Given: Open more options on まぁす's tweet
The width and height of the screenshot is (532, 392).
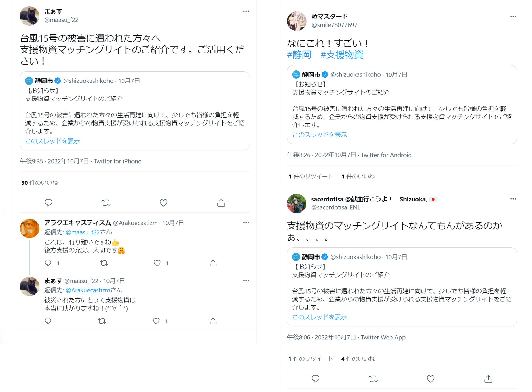Looking at the screenshot, I should (246, 11).
